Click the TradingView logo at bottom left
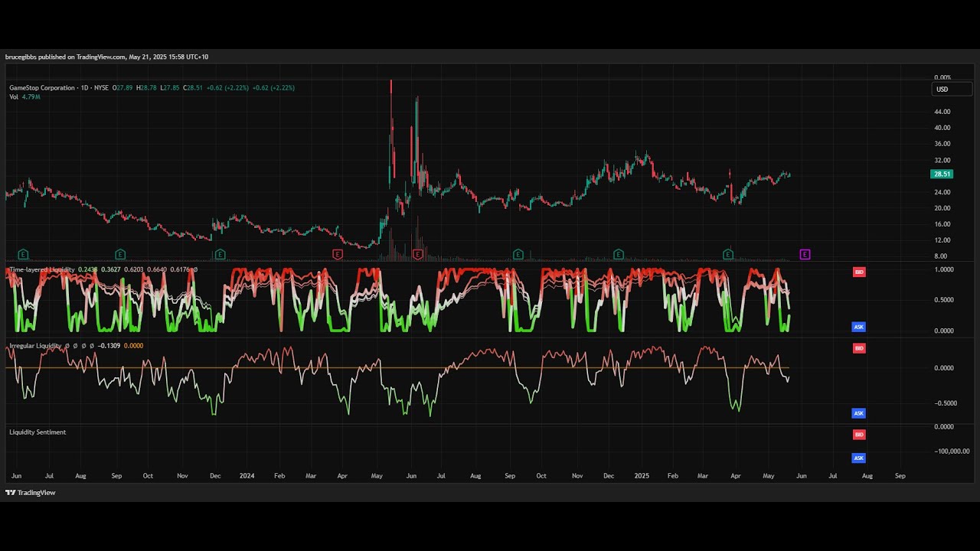 (31, 493)
